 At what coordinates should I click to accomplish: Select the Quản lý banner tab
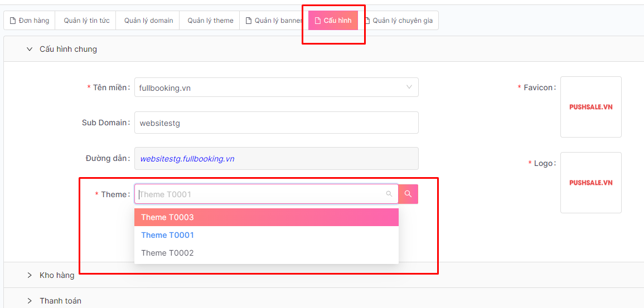[x=274, y=21]
